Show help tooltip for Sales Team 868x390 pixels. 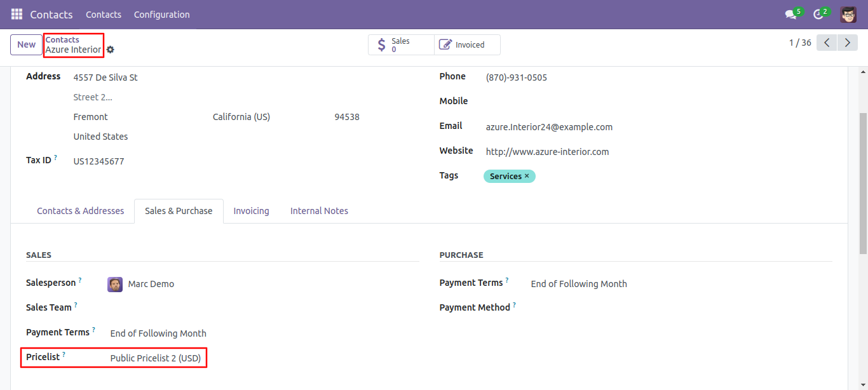76,305
